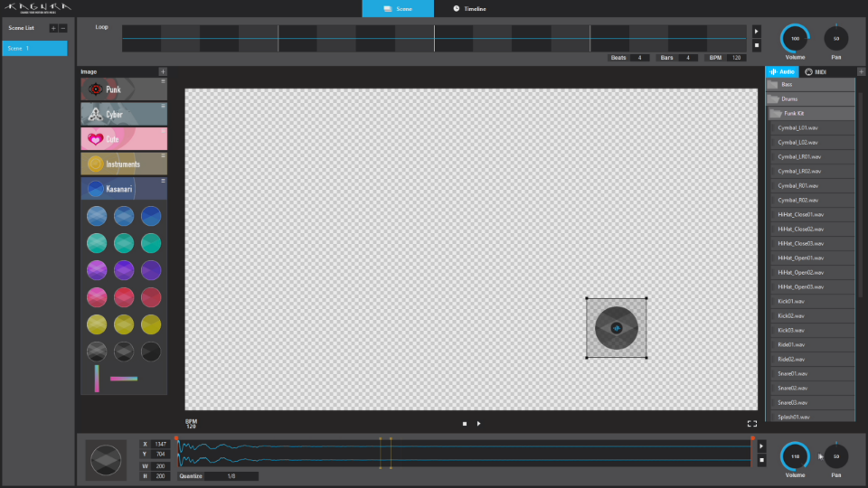Screen dimensions: 868x488
Task: Adjust the master Pan knob
Action: pyautogui.click(x=835, y=39)
